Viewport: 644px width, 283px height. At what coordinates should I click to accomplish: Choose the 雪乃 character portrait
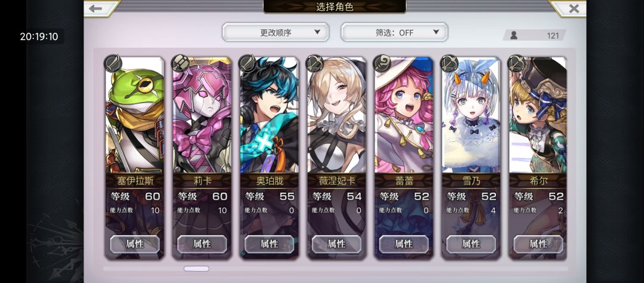(471, 115)
